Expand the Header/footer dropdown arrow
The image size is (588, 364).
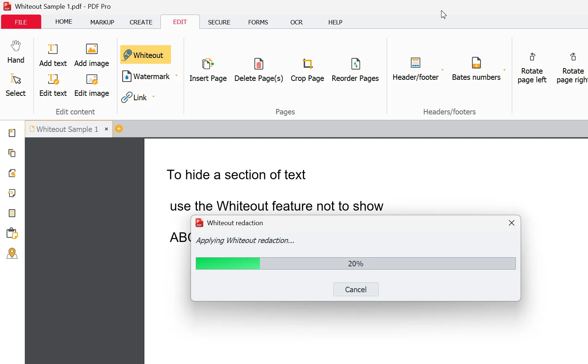point(443,70)
